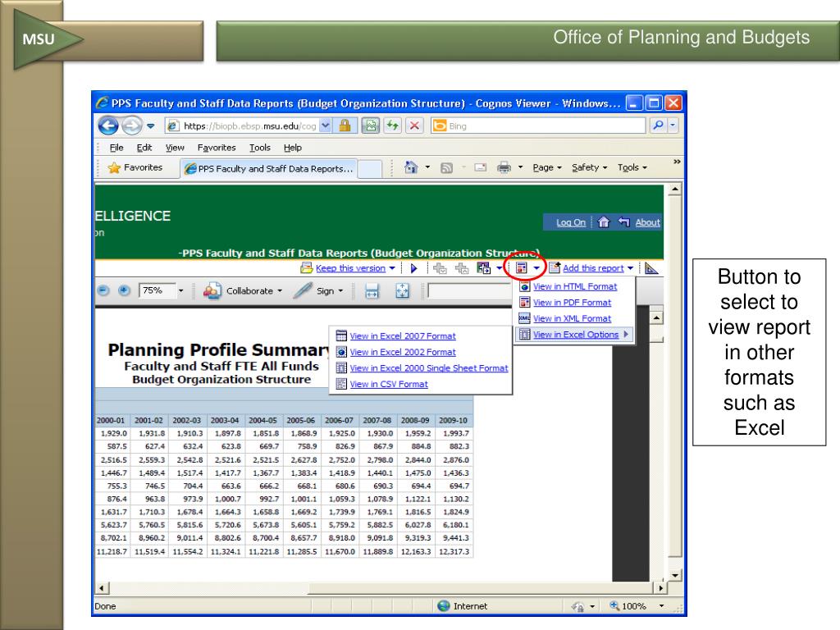840x630 pixels.
Task: Open the Edit menu
Action: 144,148
